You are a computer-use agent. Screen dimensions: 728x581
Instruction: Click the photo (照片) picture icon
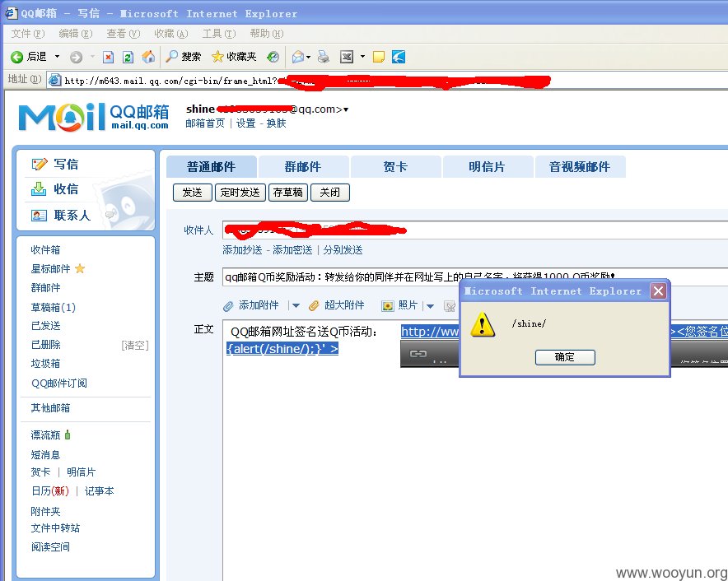pyautogui.click(x=387, y=305)
